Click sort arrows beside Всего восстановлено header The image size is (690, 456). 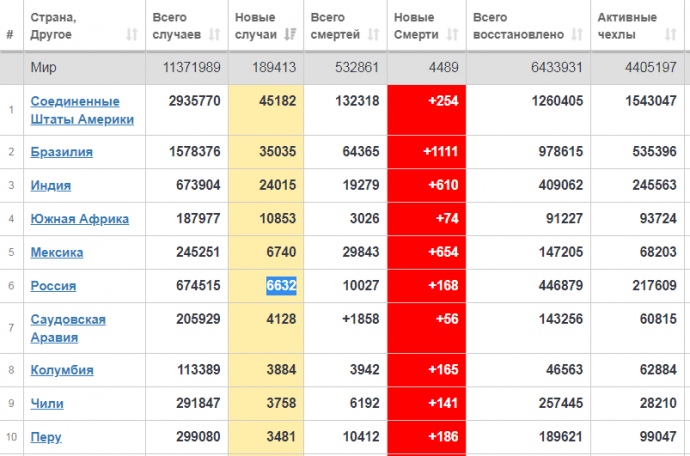(x=576, y=35)
